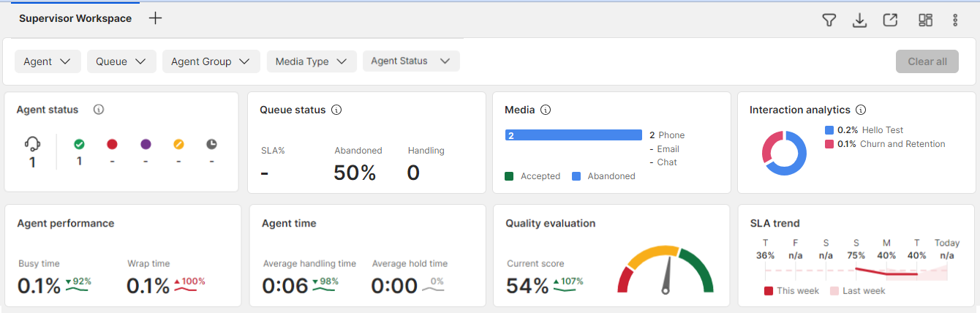Screen dimensions: 980x313
Task: Click the Queue status info icon
Action: 336,110
